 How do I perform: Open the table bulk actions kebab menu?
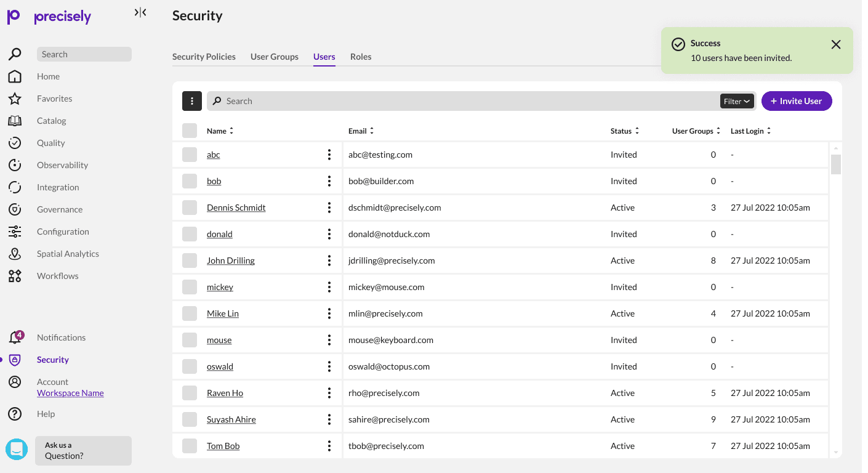click(192, 101)
